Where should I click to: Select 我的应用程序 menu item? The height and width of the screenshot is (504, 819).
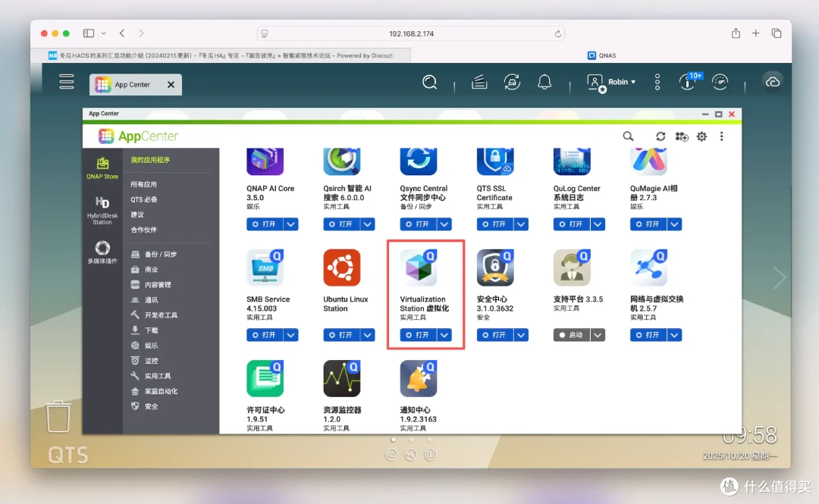coord(150,160)
